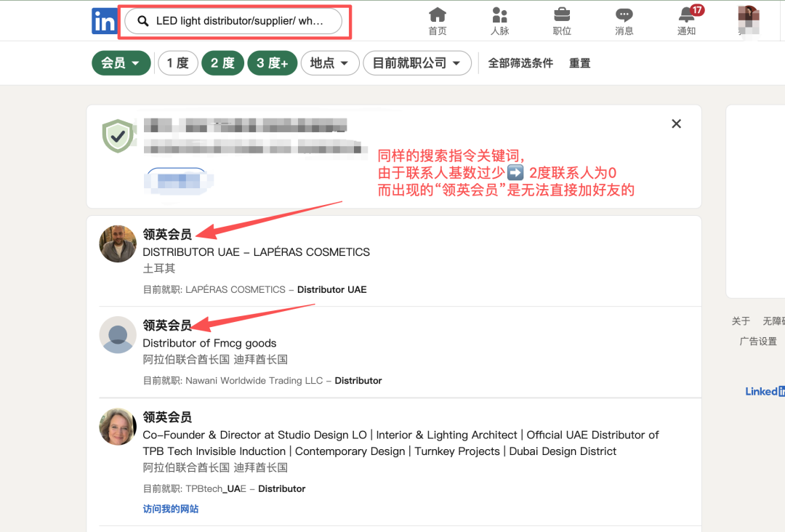Click the blurred button in banner
This screenshot has width=785, height=532.
pyautogui.click(x=178, y=180)
